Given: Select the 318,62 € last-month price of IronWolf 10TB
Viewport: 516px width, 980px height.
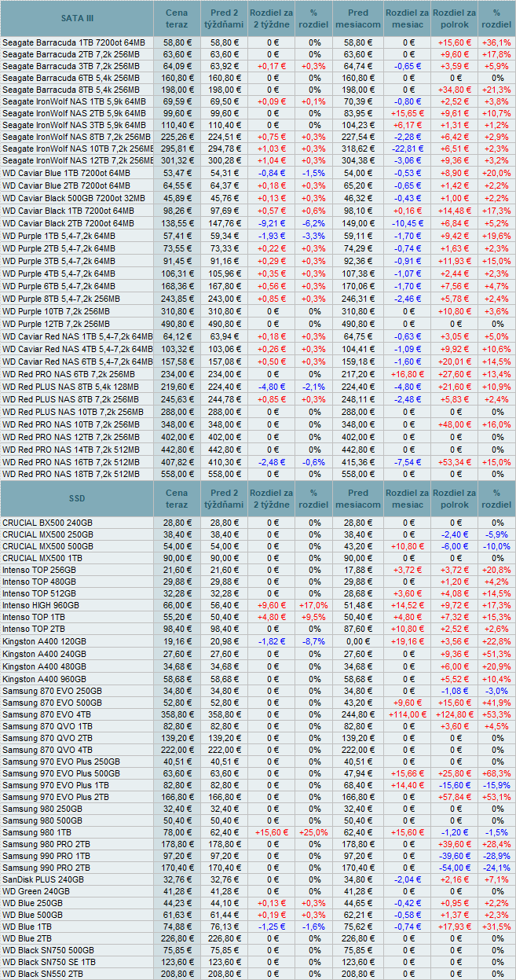Looking at the screenshot, I should click(357, 148).
